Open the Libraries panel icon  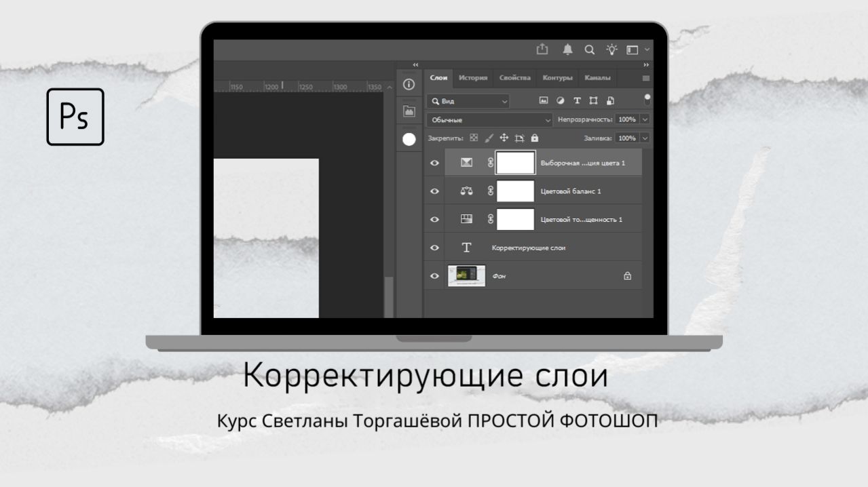click(x=409, y=111)
